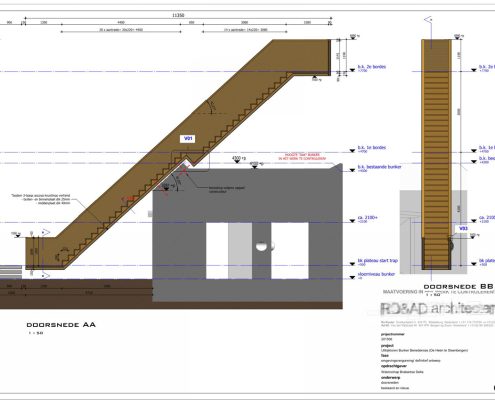The image size is (495, 400).
Task: Select the 'Waterschap Brabantse Delta' client text
Action: [402, 372]
